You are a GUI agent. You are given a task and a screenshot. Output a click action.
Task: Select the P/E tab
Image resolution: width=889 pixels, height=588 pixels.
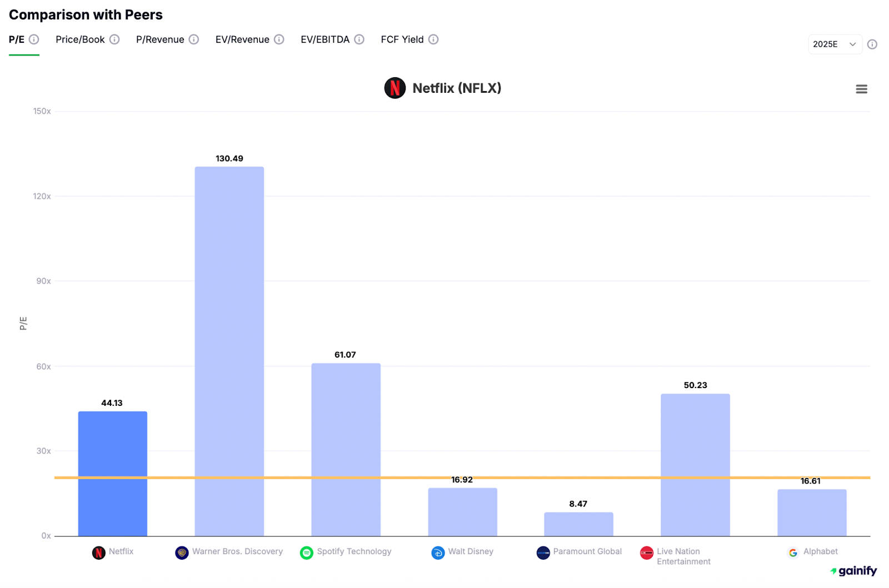(17, 39)
